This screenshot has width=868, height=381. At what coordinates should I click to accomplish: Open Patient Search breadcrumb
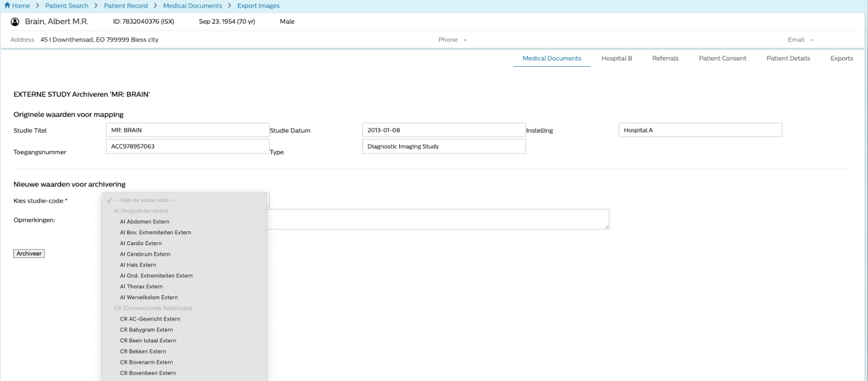(x=67, y=6)
